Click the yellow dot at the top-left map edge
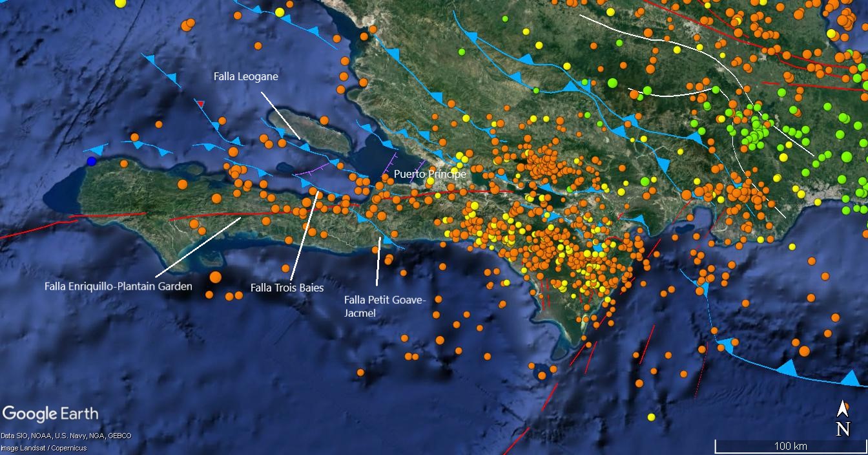 (x=120, y=3)
